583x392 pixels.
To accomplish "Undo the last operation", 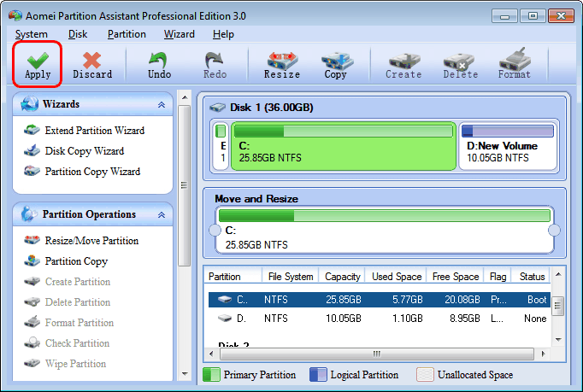I will pyautogui.click(x=159, y=65).
